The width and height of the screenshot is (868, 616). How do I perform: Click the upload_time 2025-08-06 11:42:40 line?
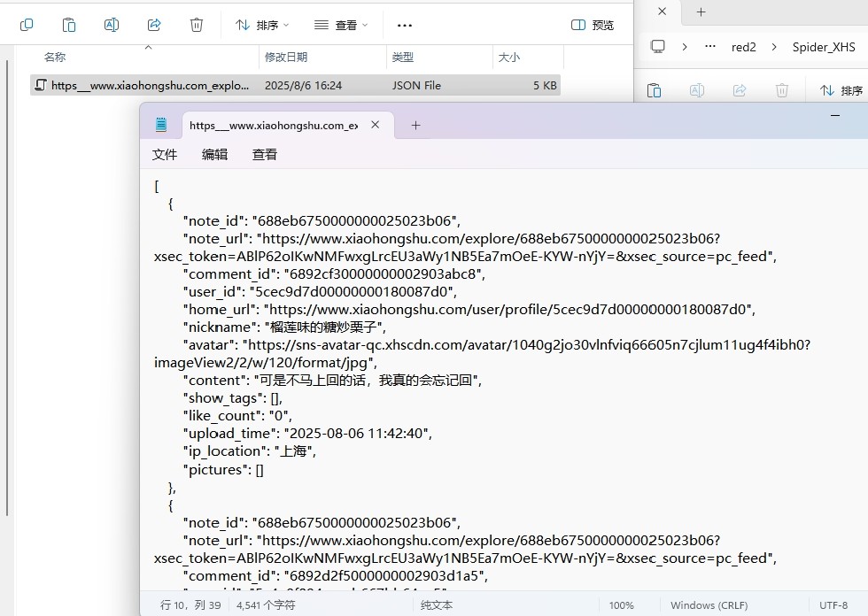307,434
